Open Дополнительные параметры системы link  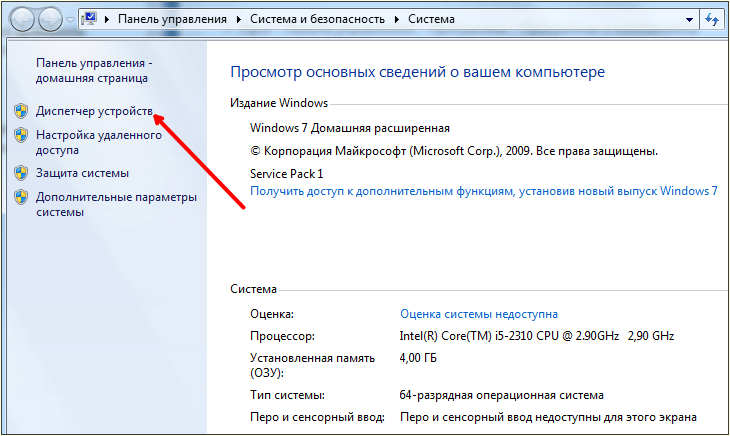pyautogui.click(x=116, y=204)
